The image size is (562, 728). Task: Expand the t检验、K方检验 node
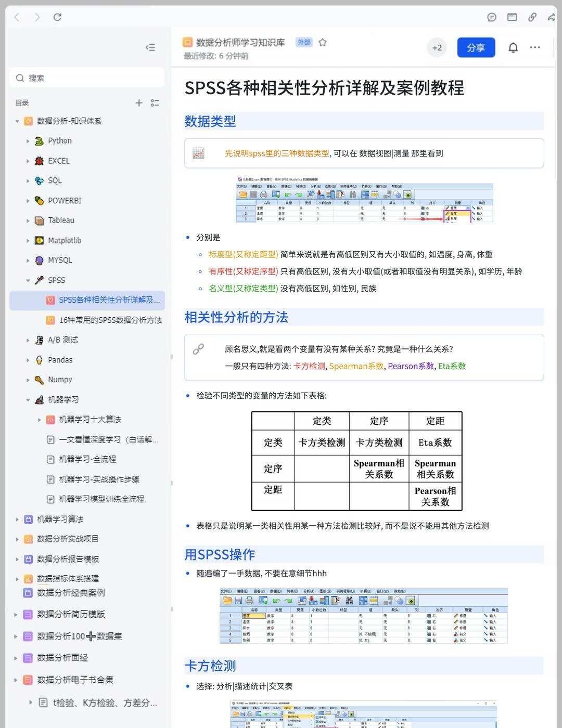[x=30, y=702]
